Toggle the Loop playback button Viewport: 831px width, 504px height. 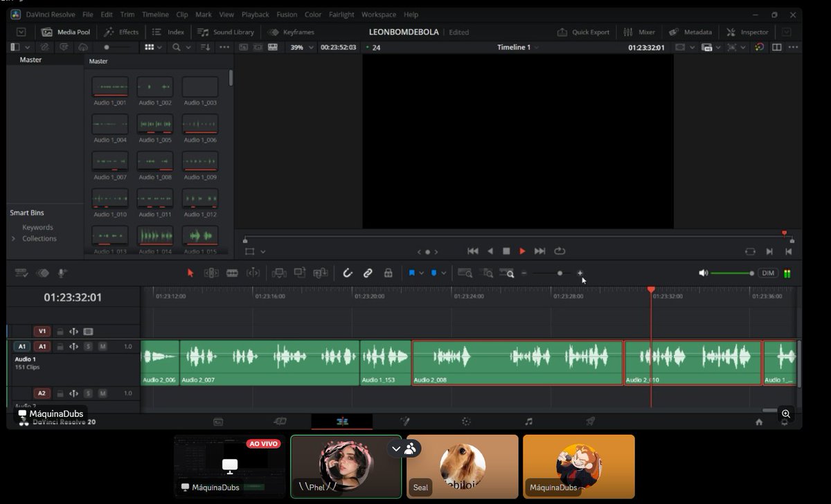560,251
